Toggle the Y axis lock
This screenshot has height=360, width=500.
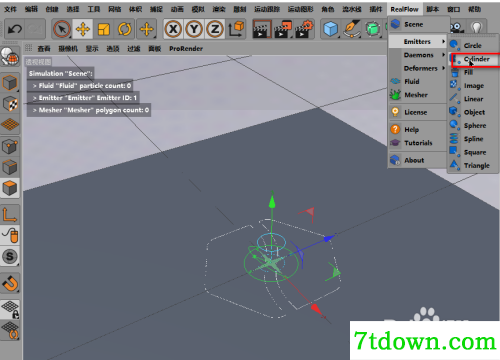click(194, 29)
